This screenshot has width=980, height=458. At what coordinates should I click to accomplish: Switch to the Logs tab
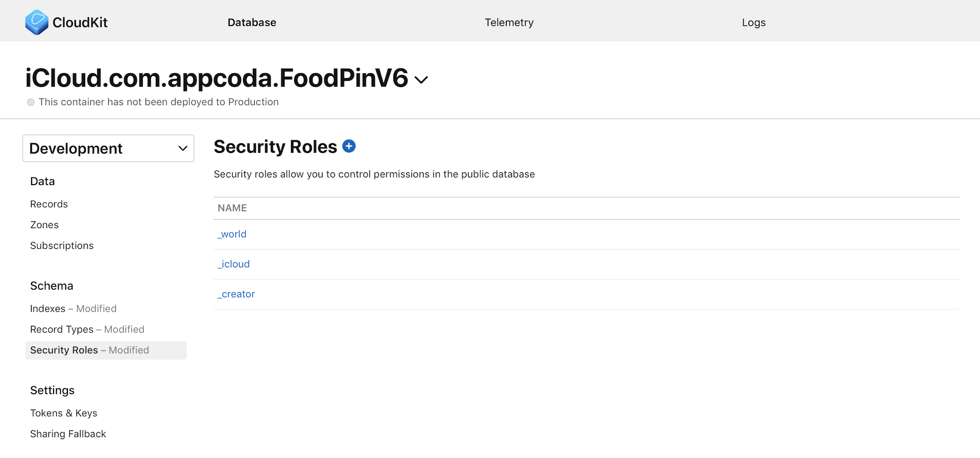[x=753, y=22]
